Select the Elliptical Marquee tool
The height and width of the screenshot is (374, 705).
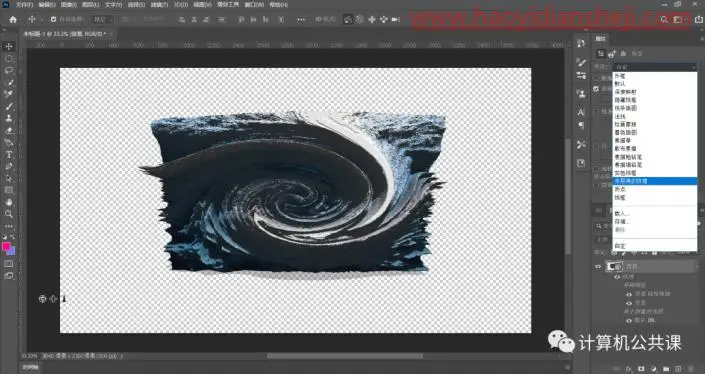click(x=9, y=58)
